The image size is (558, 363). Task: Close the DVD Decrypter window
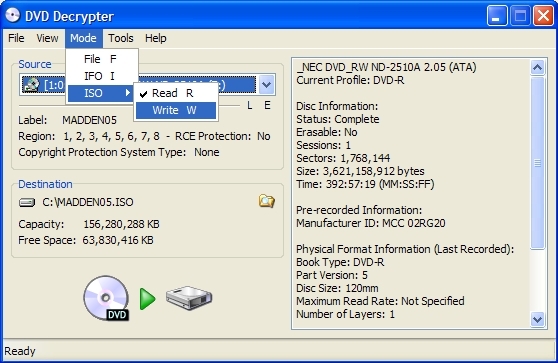[543, 16]
